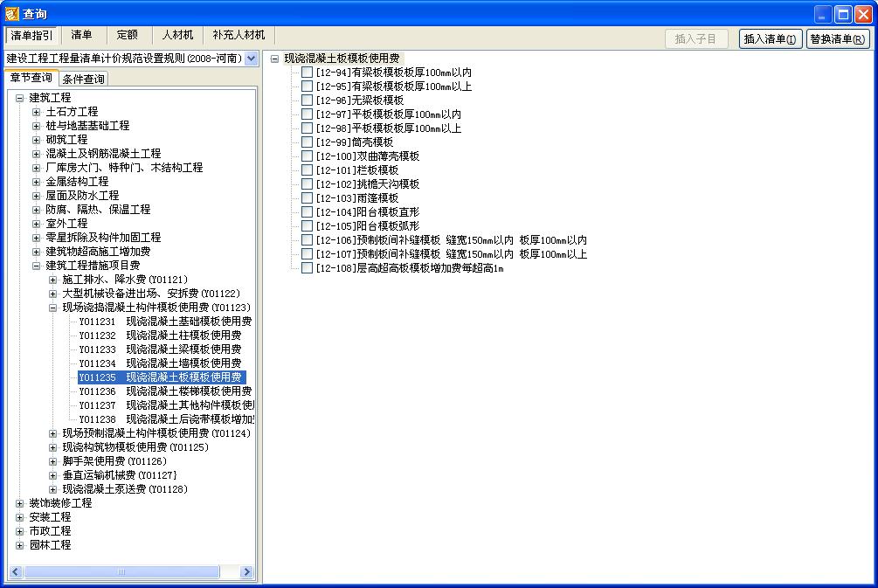Select Y011233 现浇混凝土梁模板使用费 item

160,349
